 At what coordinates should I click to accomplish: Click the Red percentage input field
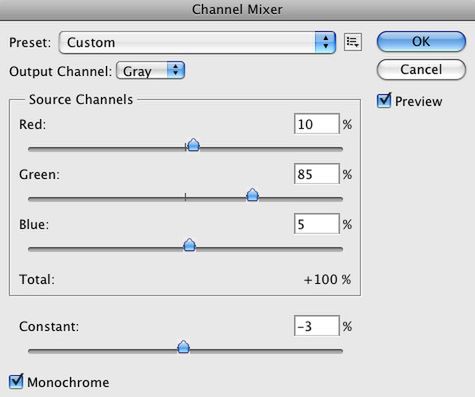coord(317,124)
